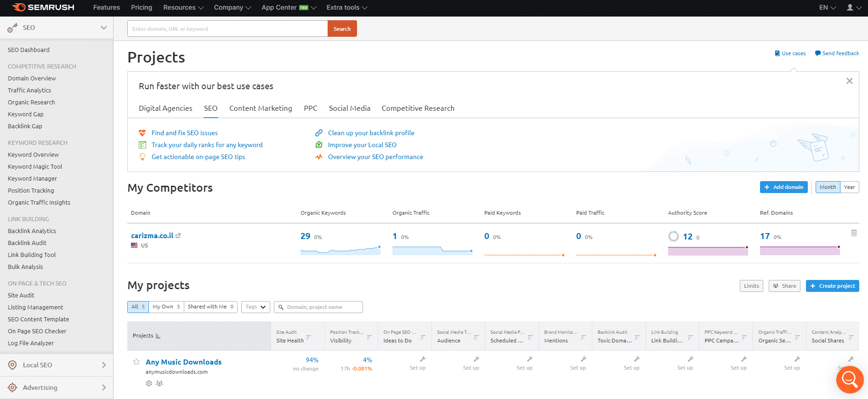The image size is (868, 399).
Task: Open external link icon next to carizma.co.il
Action: pyautogui.click(x=178, y=235)
